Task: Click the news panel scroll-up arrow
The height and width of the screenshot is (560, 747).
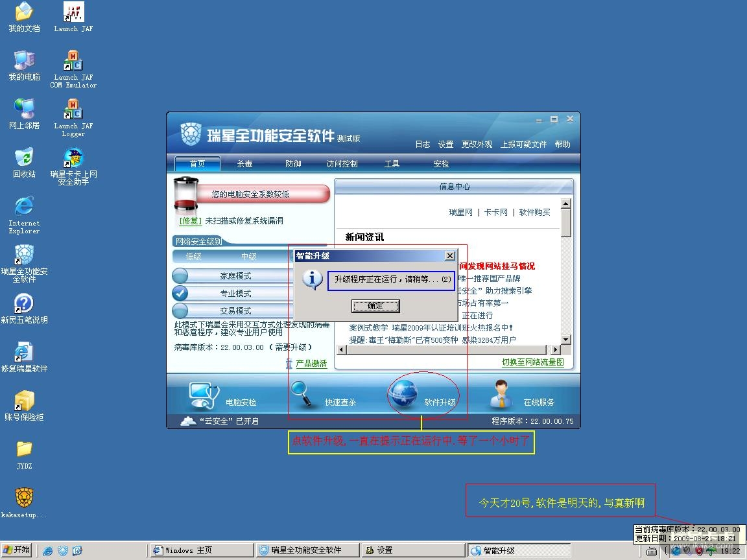Action: (566, 204)
